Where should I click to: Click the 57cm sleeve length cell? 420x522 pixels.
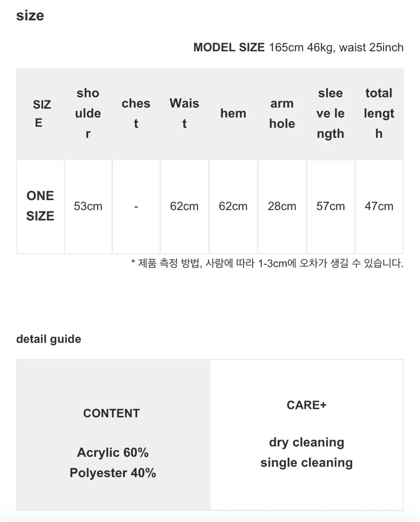[331, 206]
